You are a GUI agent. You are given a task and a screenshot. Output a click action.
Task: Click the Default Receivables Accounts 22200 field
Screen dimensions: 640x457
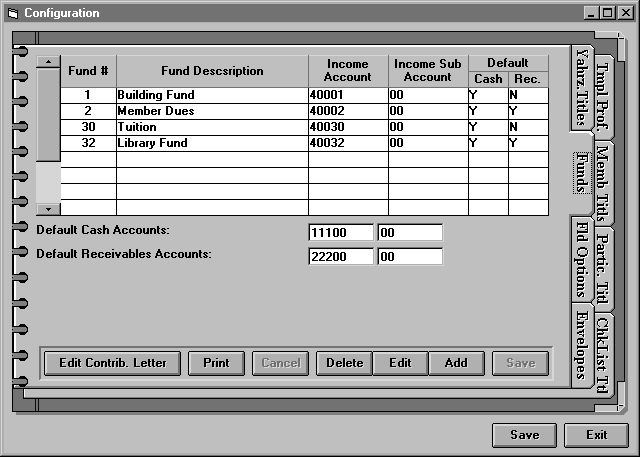pyautogui.click(x=341, y=257)
